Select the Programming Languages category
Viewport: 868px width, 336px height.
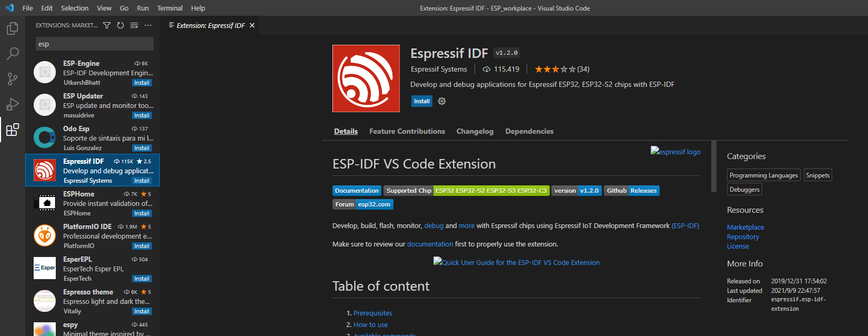(764, 175)
